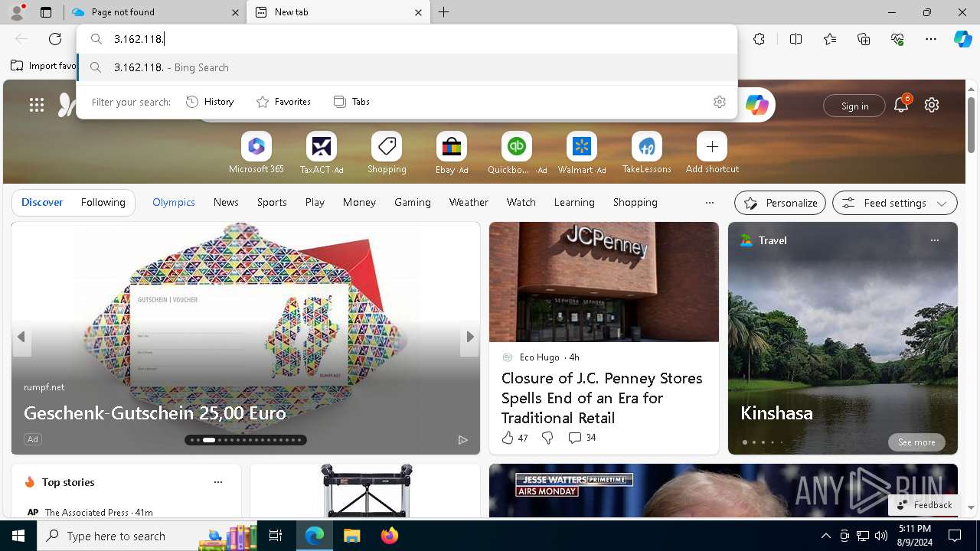The width and height of the screenshot is (980, 551).
Task: Open the Microsoft 365 shortcut
Action: 256,153
